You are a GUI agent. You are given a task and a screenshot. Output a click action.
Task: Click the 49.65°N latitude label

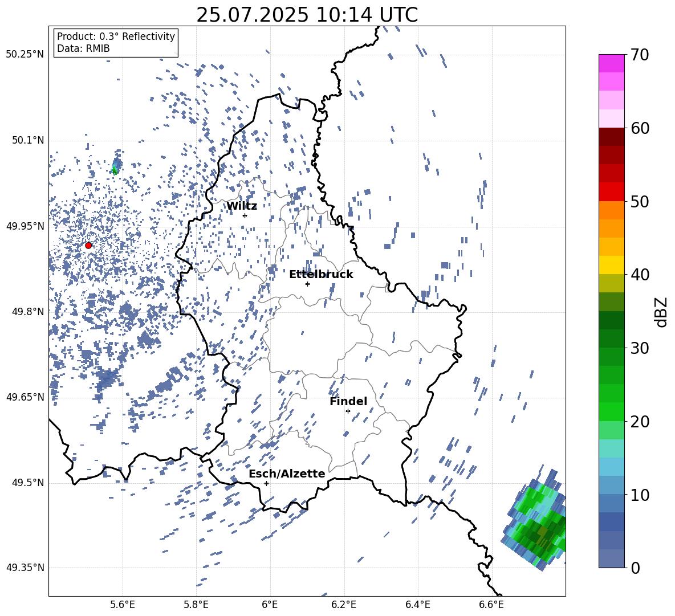click(x=25, y=397)
